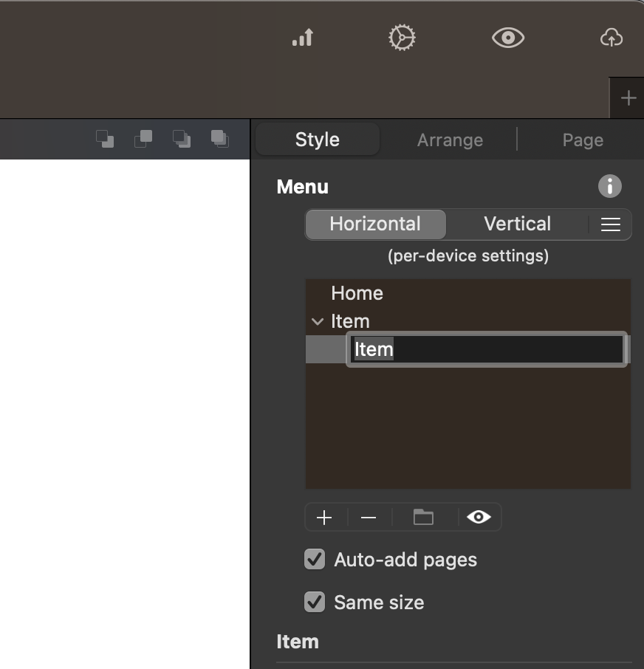Collapse the Item parent chevron

318,321
